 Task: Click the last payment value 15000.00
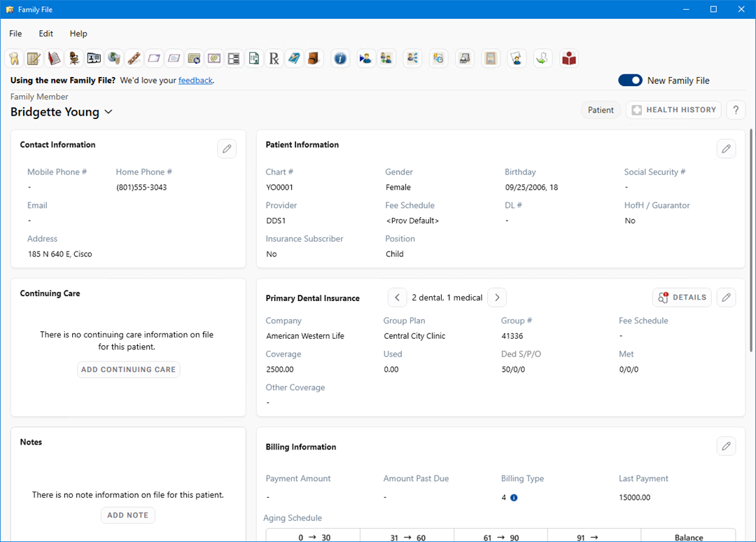click(x=634, y=498)
